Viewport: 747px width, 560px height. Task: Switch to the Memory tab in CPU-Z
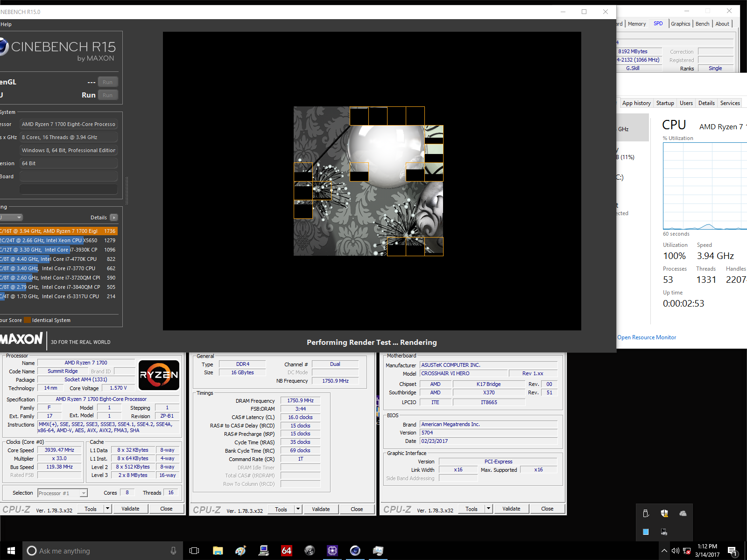pos(637,24)
